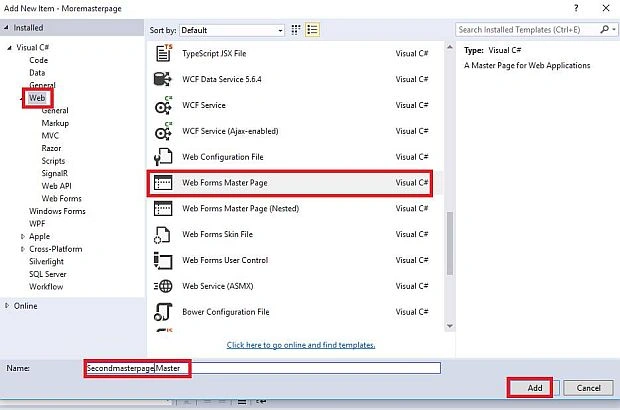Click the Web Configuration File wrench icon

163,157
